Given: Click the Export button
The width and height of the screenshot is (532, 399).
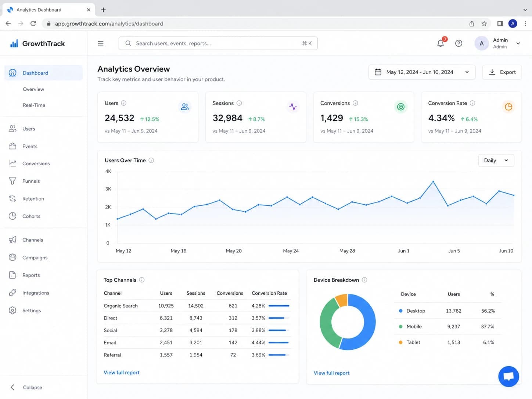Looking at the screenshot, I should click(x=502, y=72).
